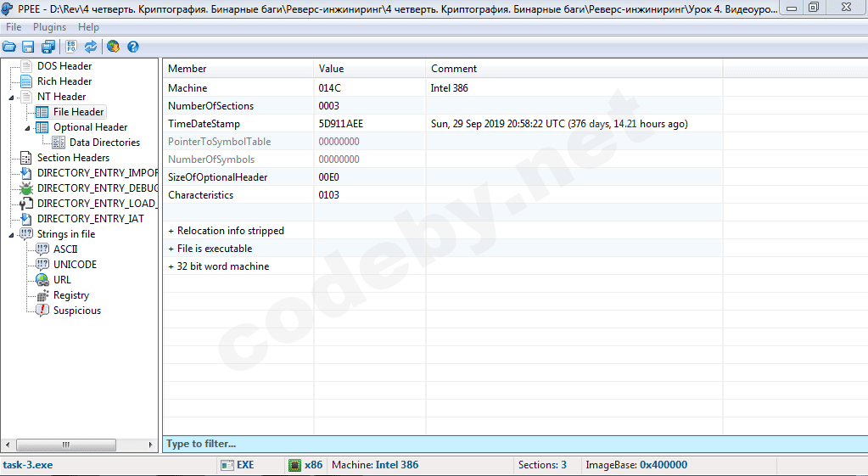The image size is (868, 476).
Task: Click the UNICODE strings bubble icon
Action: [42, 265]
